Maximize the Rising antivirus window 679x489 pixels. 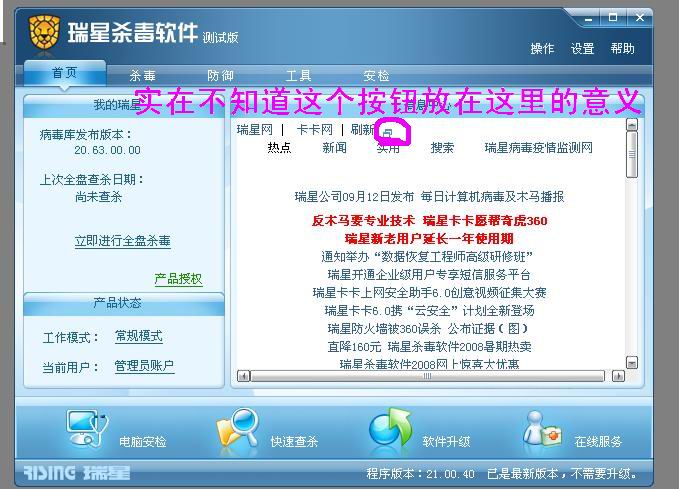[613, 18]
